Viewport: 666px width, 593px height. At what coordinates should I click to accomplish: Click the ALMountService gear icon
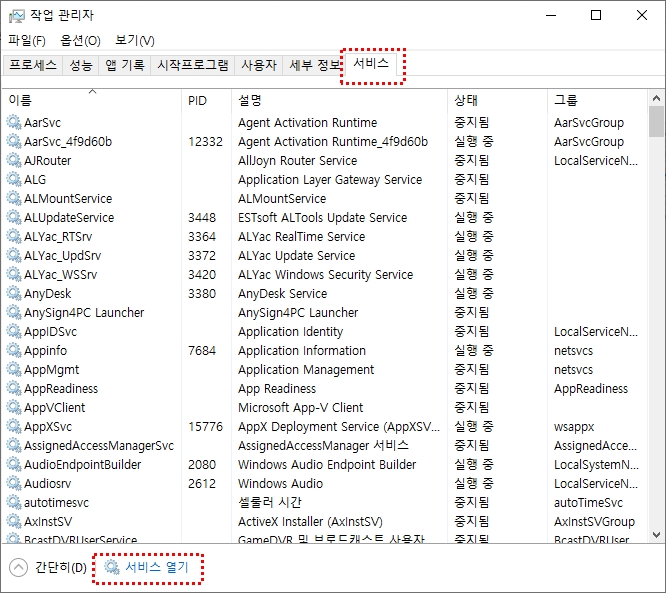[14, 198]
